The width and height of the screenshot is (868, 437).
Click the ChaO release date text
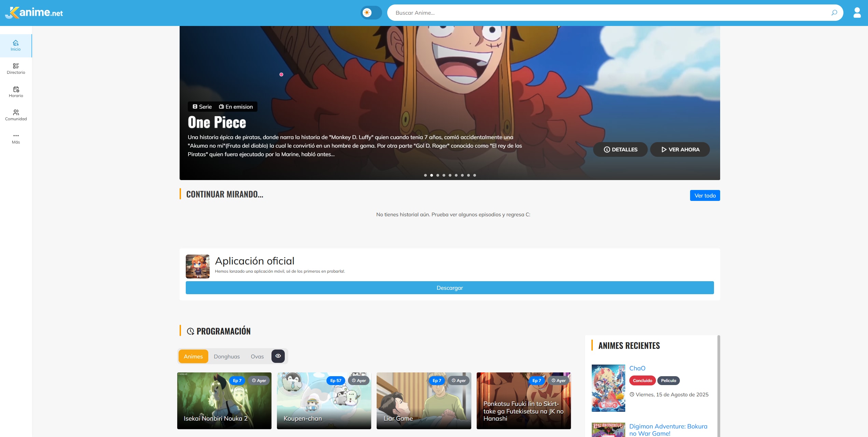point(669,395)
